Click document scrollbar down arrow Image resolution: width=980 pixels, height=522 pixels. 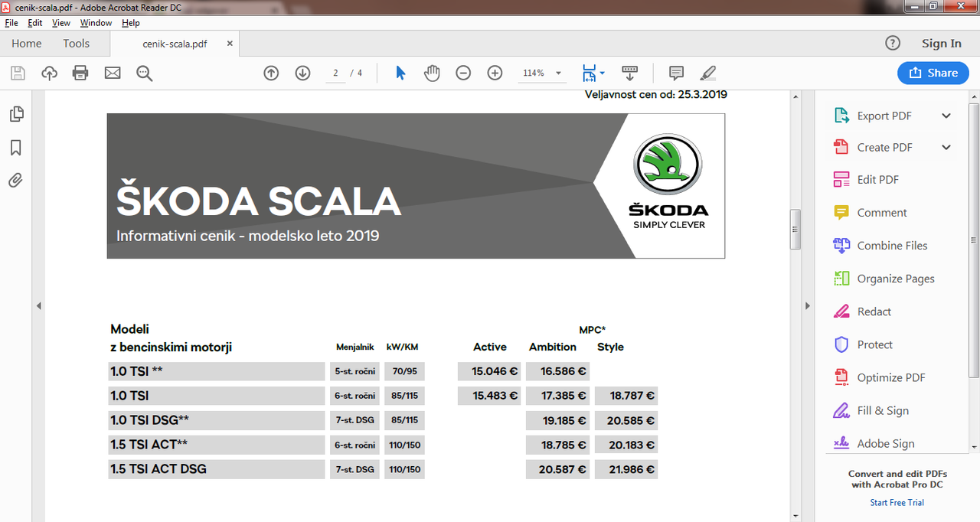click(795, 516)
